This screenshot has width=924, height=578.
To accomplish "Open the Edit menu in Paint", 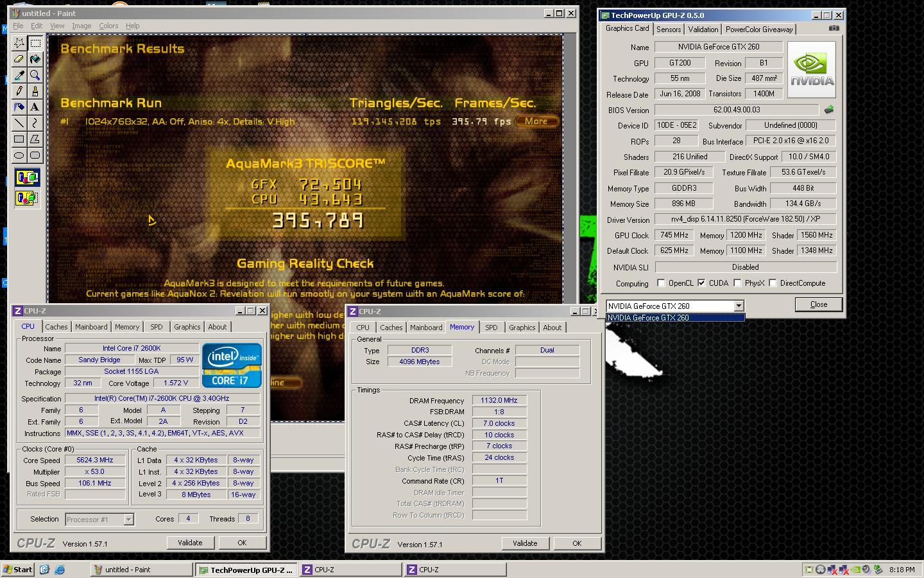I will pos(37,26).
